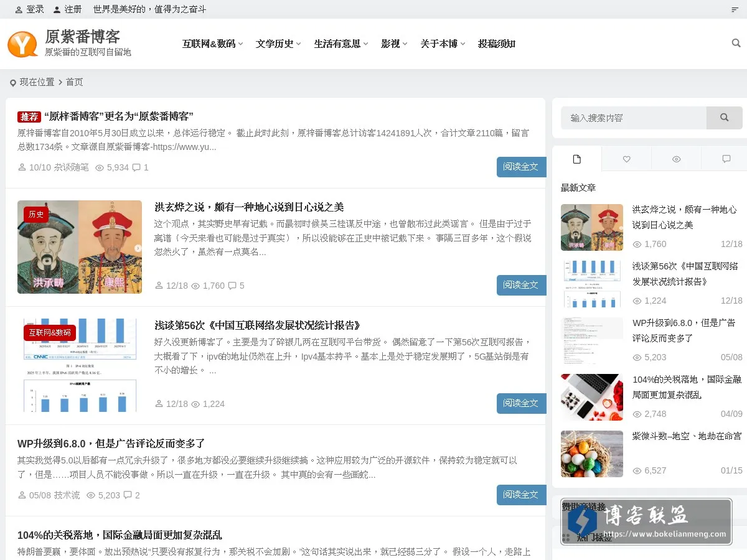Open main 洪承畴 康熙 portrait thumbnail

80,247
